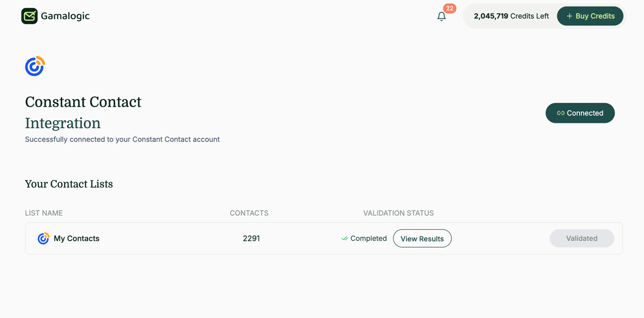
Task: Click the Completed status label
Action: coord(369,238)
